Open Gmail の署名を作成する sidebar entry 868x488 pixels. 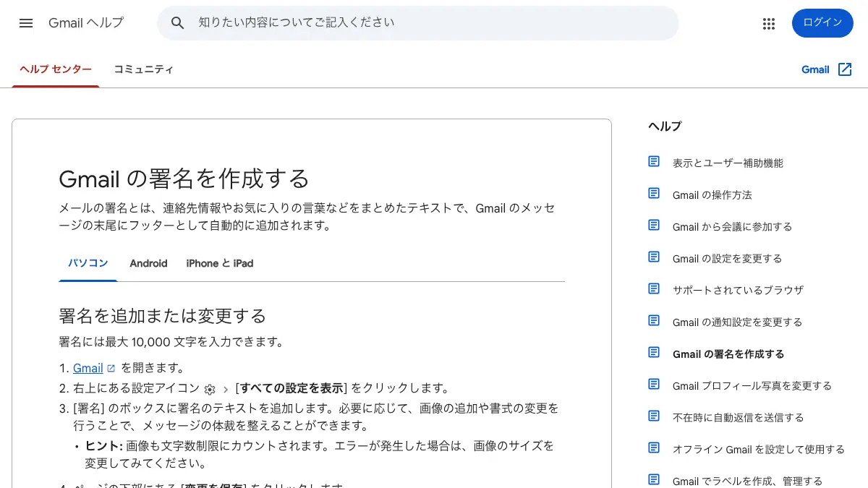click(728, 354)
